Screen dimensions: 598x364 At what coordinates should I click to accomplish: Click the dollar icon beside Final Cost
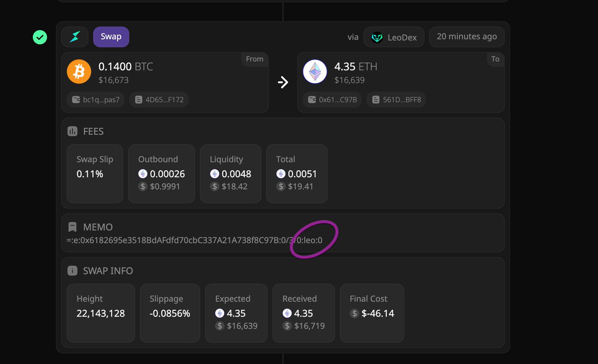pyautogui.click(x=354, y=313)
